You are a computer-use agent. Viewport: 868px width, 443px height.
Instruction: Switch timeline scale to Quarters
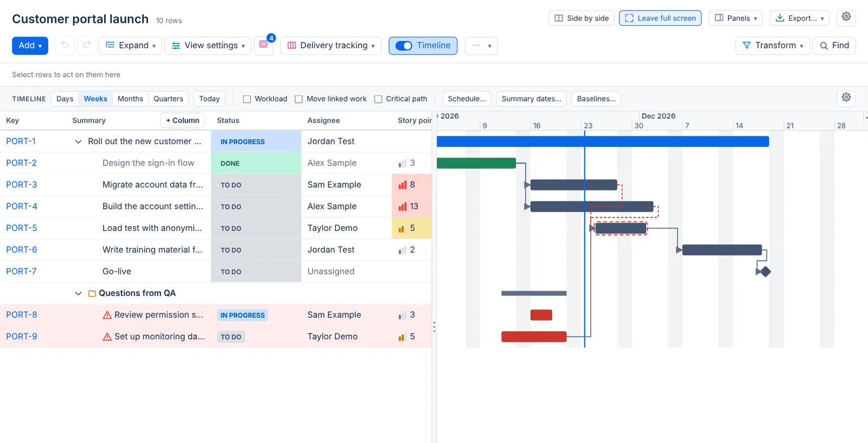click(x=168, y=99)
